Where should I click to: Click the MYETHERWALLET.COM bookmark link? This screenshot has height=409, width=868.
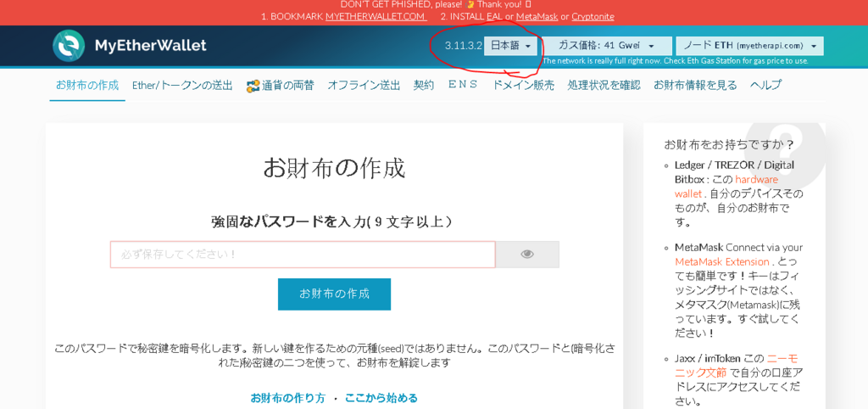[376, 17]
